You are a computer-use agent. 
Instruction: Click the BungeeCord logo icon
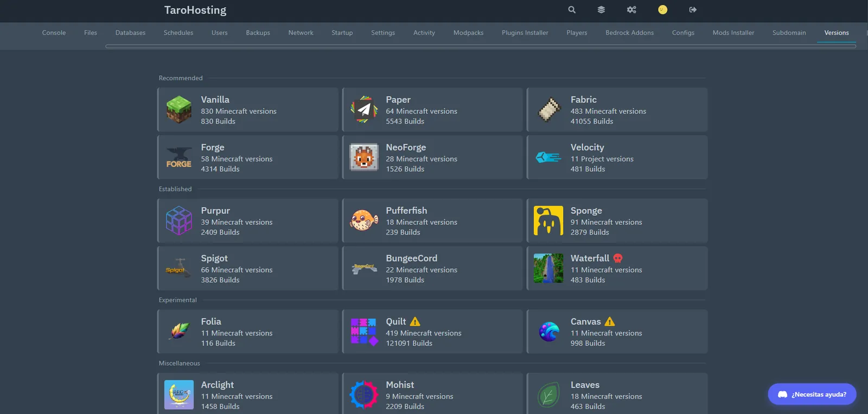tap(364, 268)
